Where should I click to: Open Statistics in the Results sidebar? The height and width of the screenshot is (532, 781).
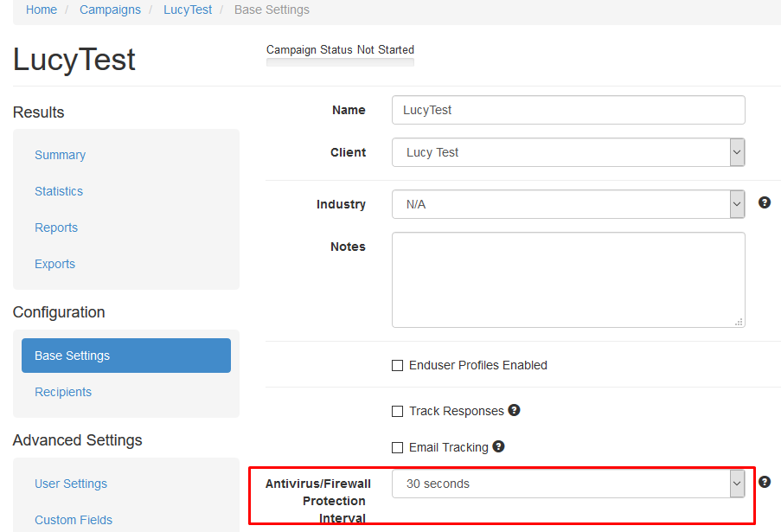59,191
